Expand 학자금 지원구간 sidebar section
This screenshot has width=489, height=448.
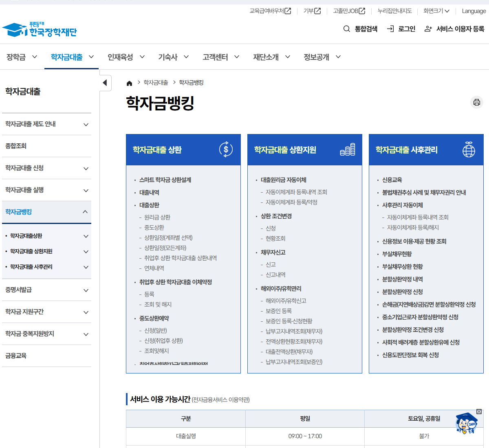[x=46, y=312]
